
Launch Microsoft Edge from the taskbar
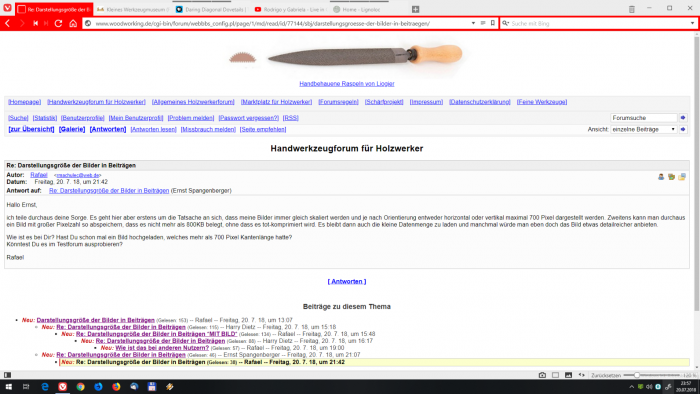[x=45, y=387]
